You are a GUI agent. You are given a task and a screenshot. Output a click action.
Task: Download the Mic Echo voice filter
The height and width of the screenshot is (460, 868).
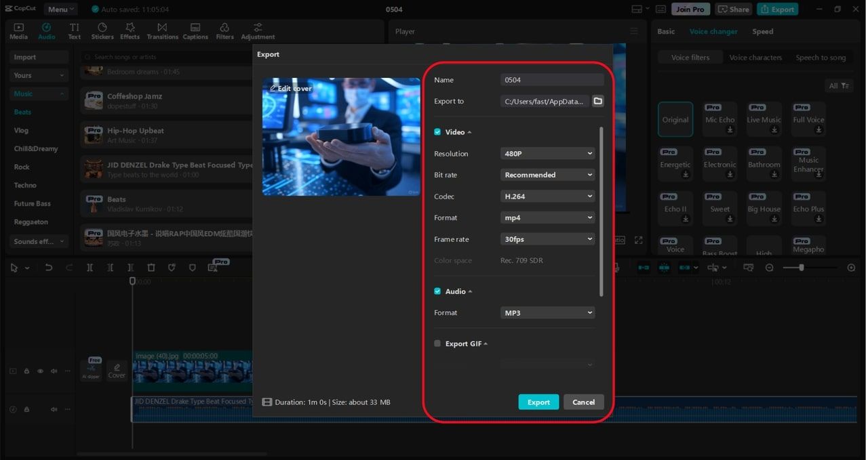[x=730, y=130]
